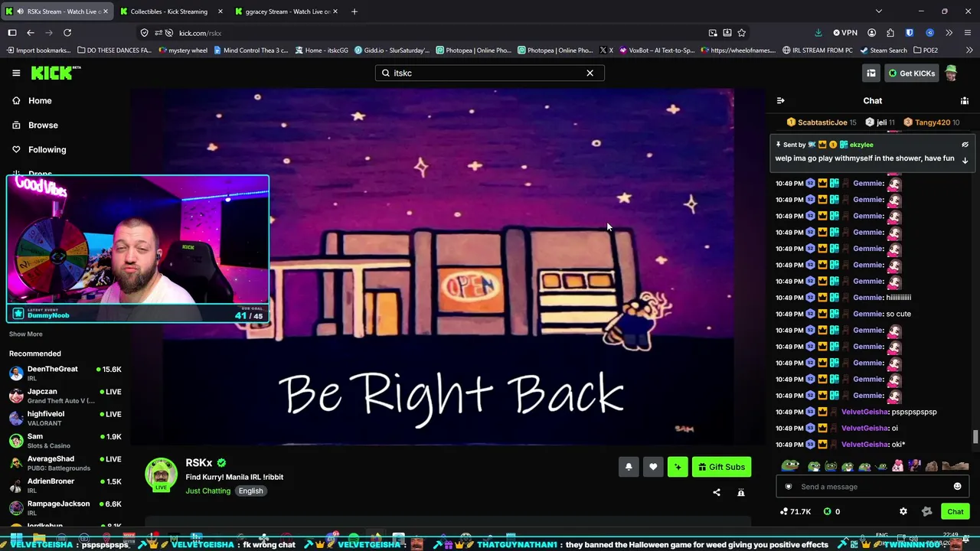
Task: Show more bookmarks overflow chevron
Action: pos(969,51)
